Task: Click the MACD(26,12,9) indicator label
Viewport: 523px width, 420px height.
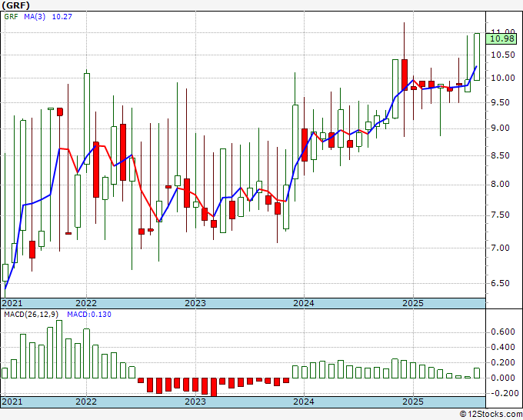Action: tap(32, 315)
